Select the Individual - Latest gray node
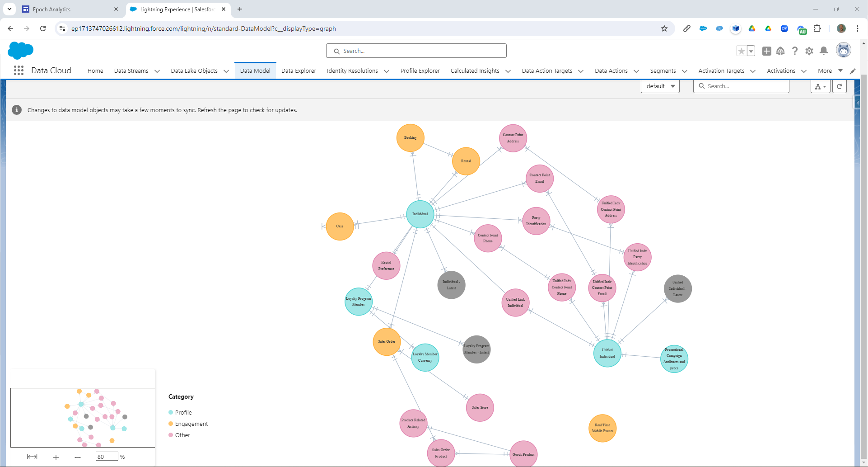Image resolution: width=868 pixels, height=467 pixels. click(x=451, y=285)
